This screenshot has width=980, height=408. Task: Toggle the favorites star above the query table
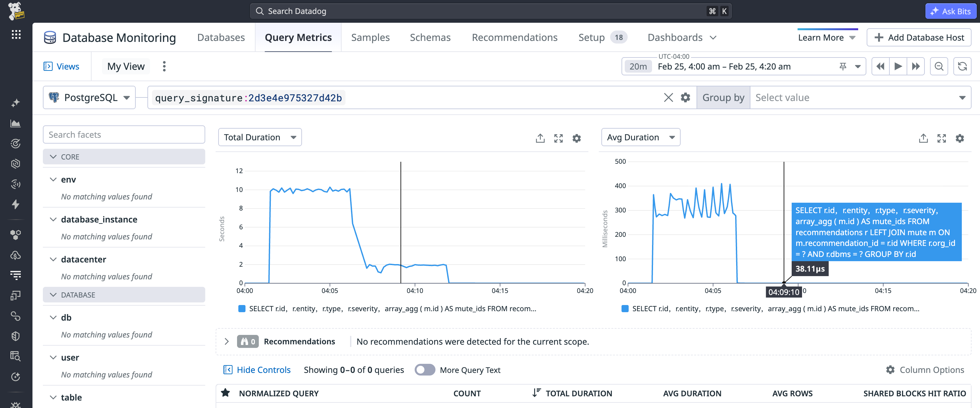(x=226, y=393)
